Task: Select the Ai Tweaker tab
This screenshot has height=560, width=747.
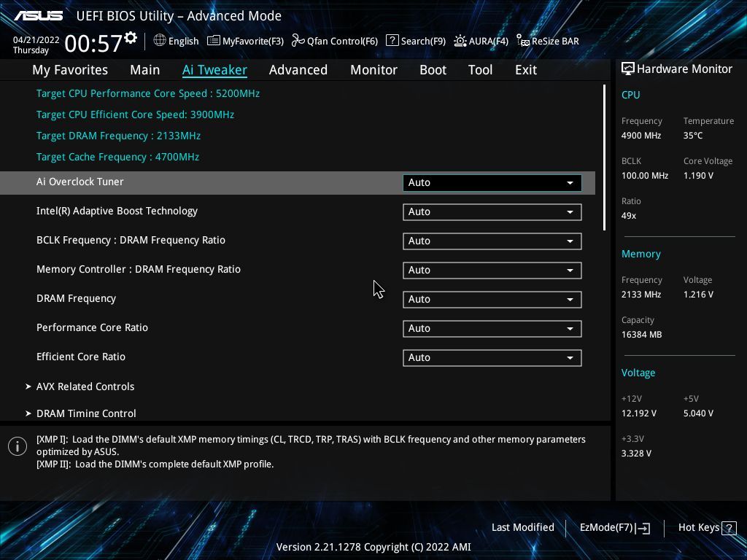Action: click(x=214, y=70)
